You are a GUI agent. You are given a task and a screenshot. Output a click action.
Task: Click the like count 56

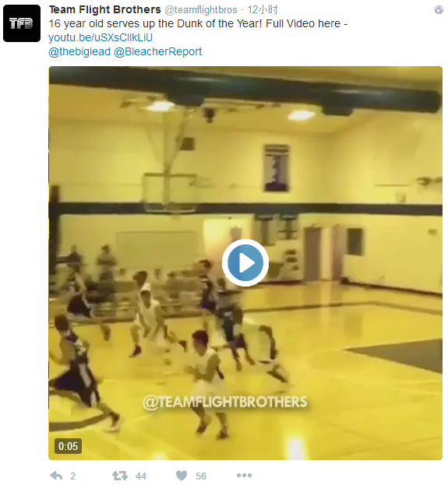201,476
